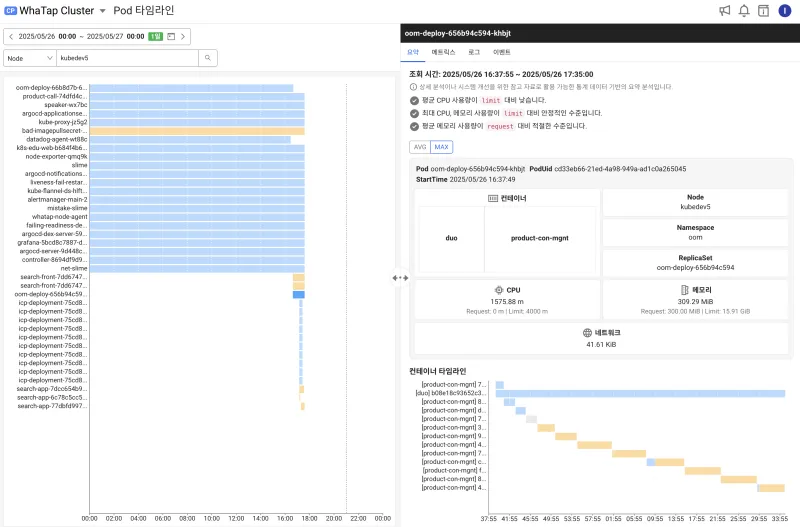Click the oom-deploy-656b94c59 timeline bar

(299, 294)
